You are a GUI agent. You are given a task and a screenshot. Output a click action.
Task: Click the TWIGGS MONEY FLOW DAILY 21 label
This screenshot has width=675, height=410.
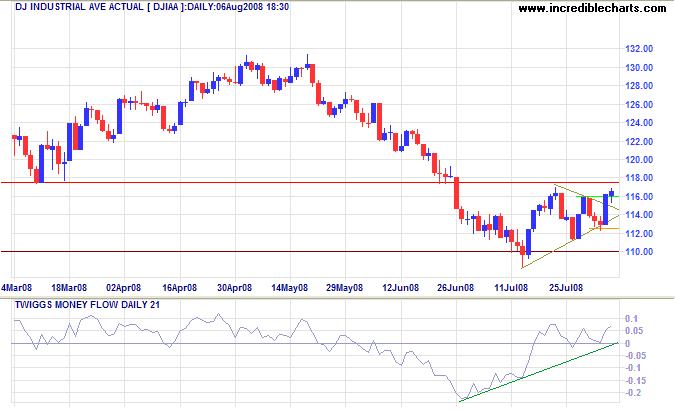tap(87, 305)
